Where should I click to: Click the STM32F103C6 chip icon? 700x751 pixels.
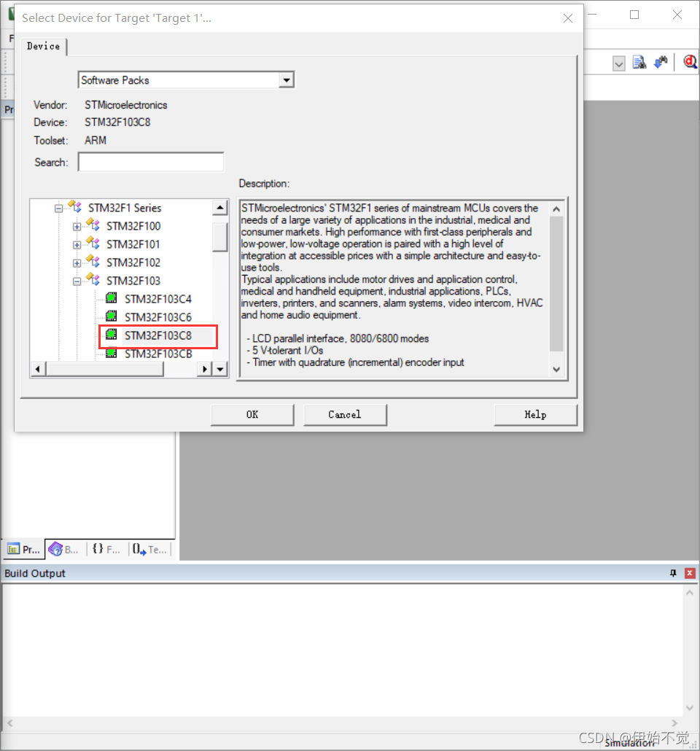[x=111, y=316]
